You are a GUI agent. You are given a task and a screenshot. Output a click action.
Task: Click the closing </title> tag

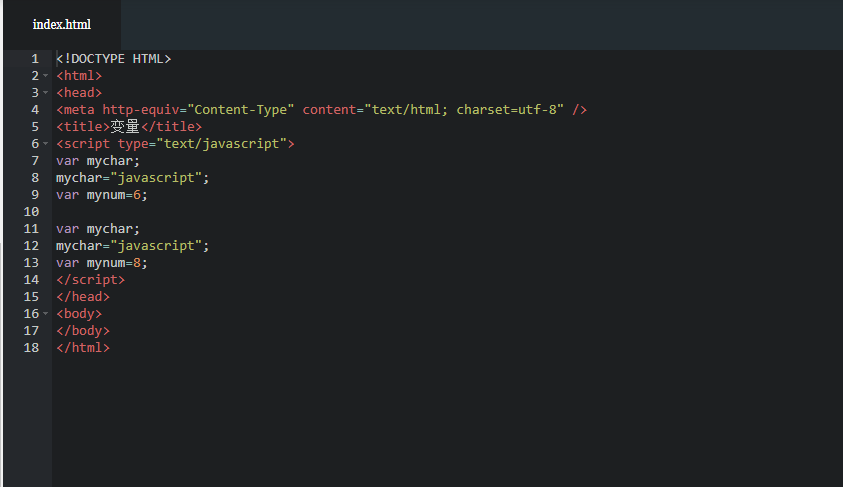click(171, 127)
